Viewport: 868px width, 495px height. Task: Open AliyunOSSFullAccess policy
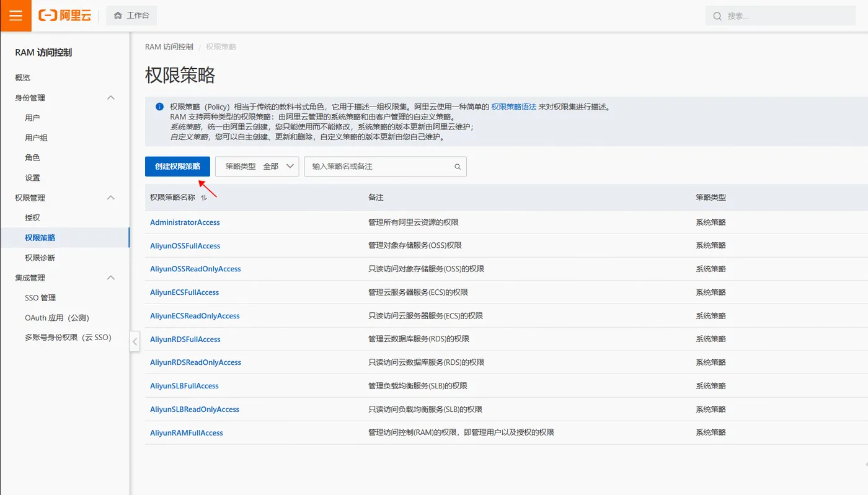185,246
